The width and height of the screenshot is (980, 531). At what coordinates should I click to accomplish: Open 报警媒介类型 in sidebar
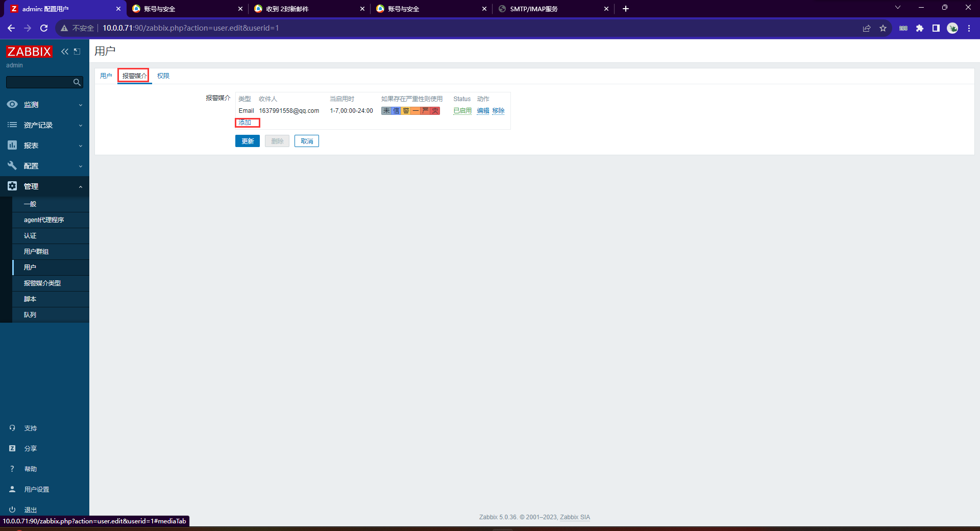(x=51, y=283)
